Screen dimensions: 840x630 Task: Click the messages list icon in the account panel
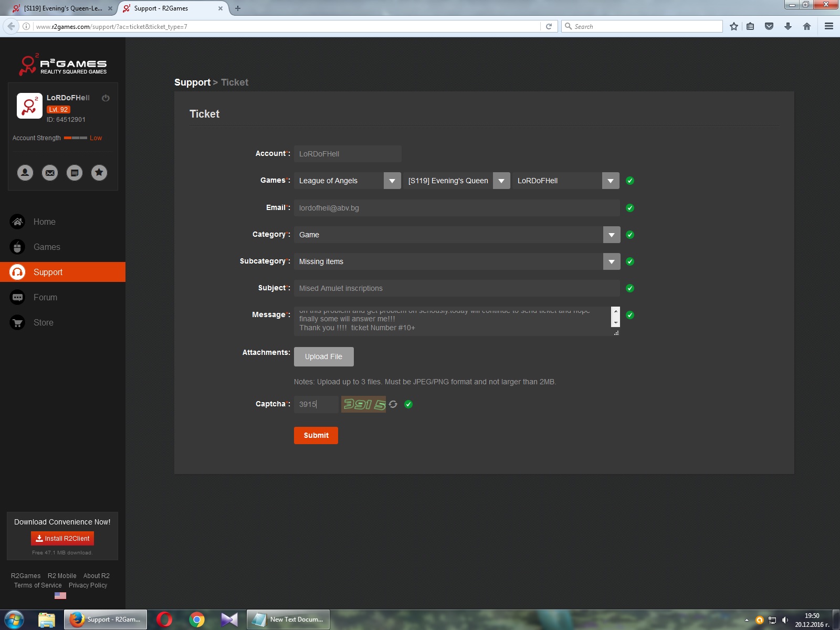coord(75,173)
